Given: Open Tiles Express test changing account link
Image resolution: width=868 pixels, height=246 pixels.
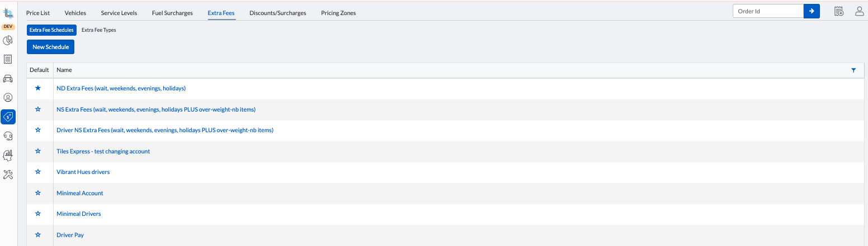Looking at the screenshot, I should click(103, 151).
